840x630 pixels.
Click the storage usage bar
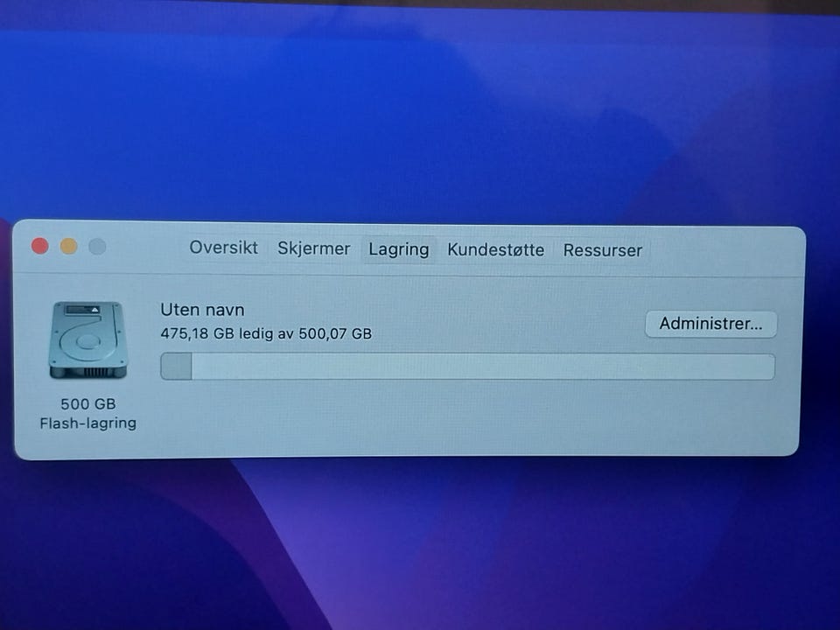[467, 367]
